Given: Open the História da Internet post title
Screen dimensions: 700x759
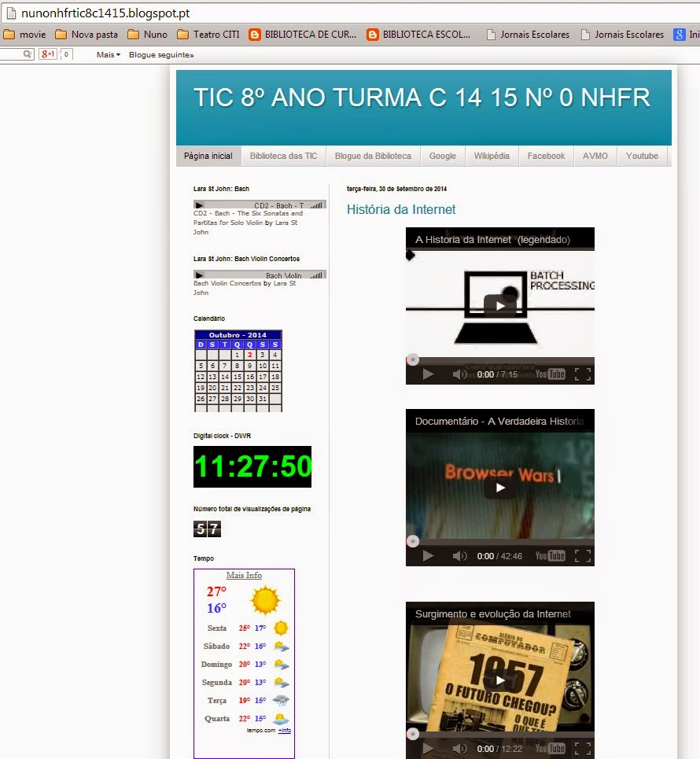Looking at the screenshot, I should pyautogui.click(x=401, y=209).
